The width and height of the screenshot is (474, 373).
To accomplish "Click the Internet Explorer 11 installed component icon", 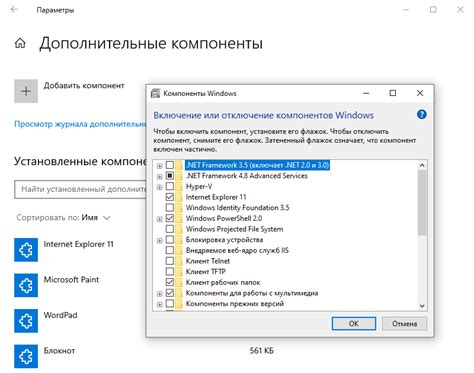I will pyautogui.click(x=26, y=249).
